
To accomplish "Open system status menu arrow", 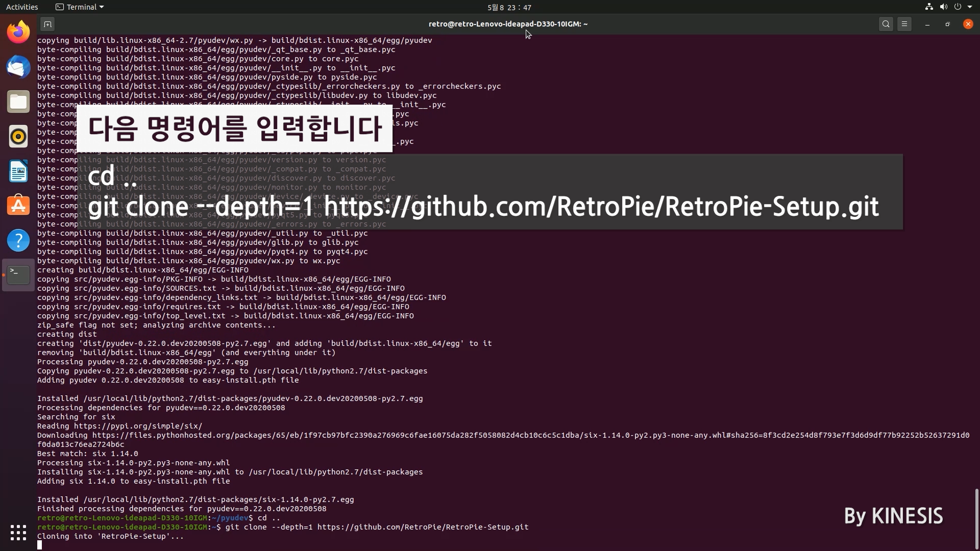I will (x=970, y=7).
